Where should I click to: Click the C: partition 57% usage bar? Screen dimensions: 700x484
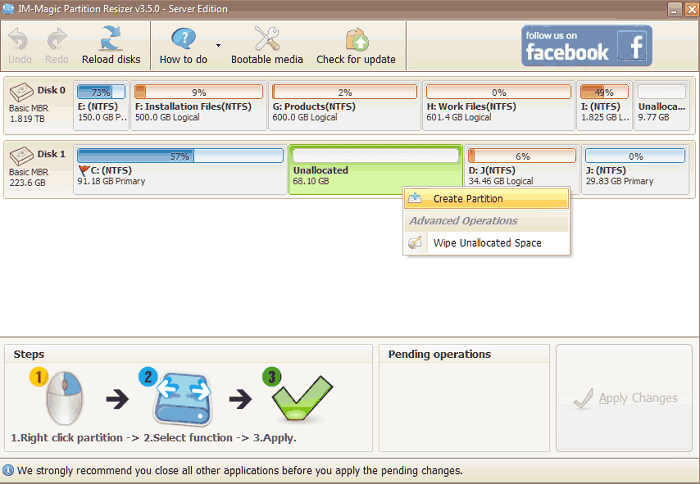click(180, 156)
